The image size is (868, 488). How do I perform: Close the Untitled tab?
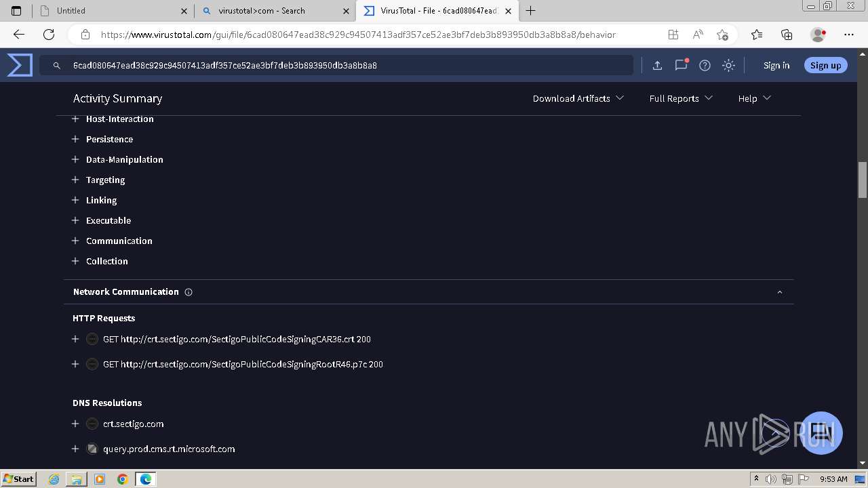click(184, 11)
